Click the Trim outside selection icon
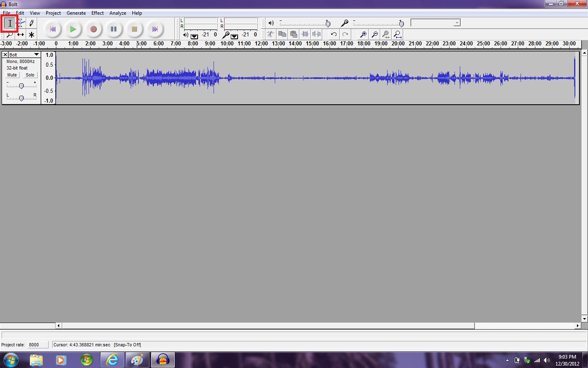 (x=305, y=34)
